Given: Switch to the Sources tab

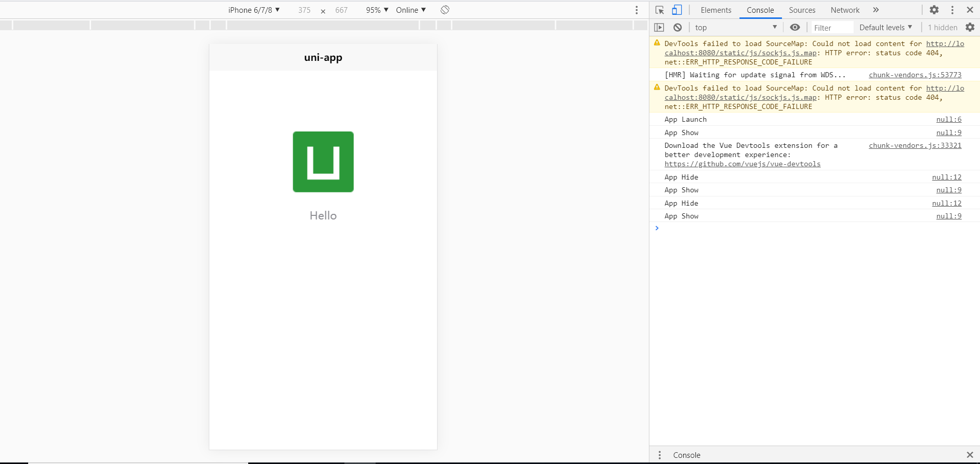Looking at the screenshot, I should (802, 10).
